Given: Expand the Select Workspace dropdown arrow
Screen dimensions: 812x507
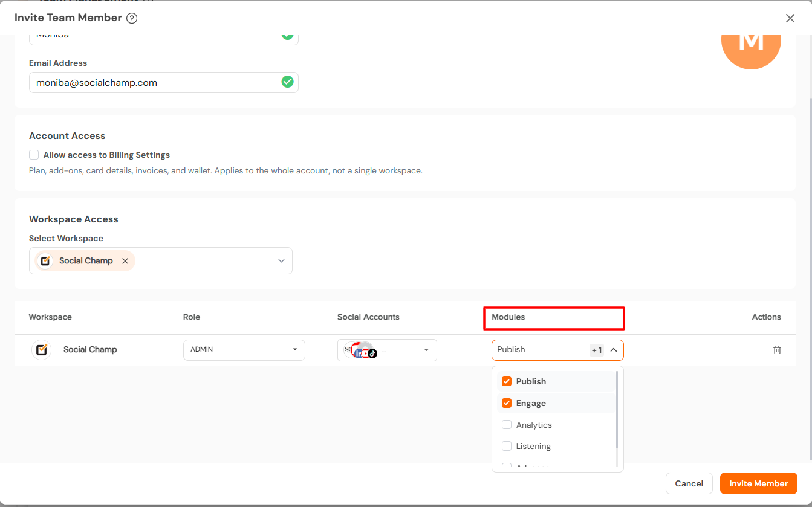Looking at the screenshot, I should (281, 261).
